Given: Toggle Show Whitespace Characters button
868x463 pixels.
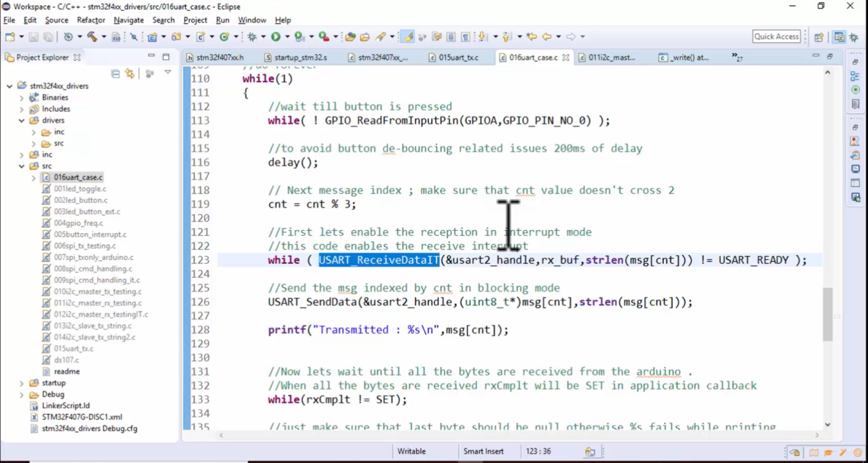Looking at the screenshot, I should (x=465, y=37).
